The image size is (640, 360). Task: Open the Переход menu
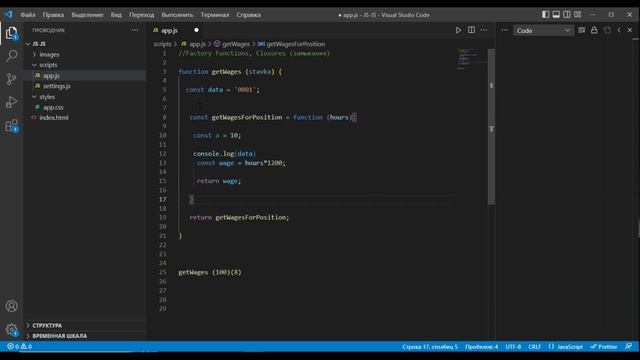point(142,15)
